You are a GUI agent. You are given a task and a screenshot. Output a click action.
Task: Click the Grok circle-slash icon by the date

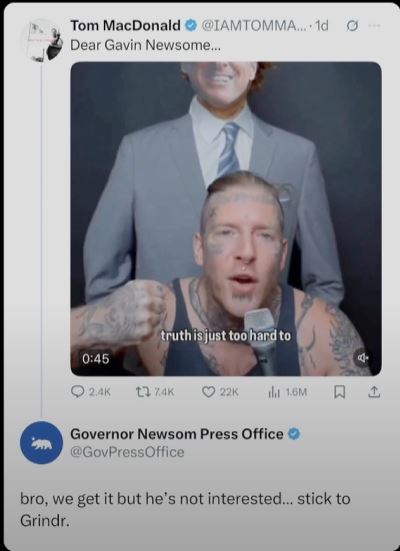(352, 26)
